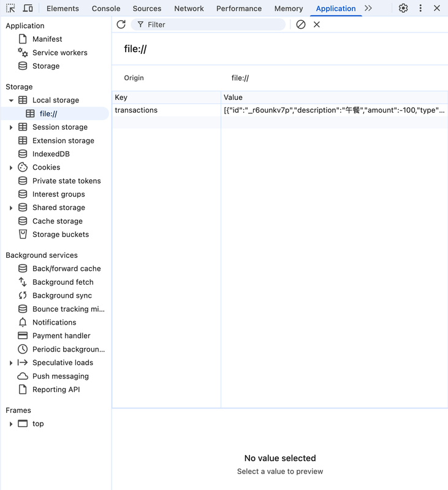The height and width of the screenshot is (490, 448).
Task: Focus the Filter input field
Action: click(x=208, y=24)
